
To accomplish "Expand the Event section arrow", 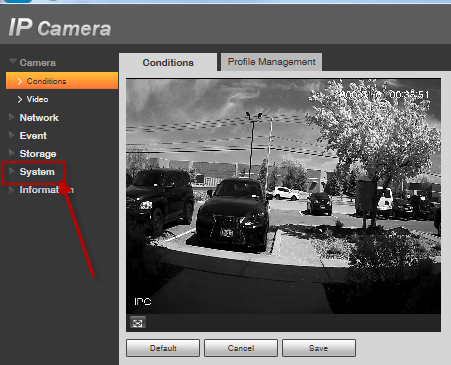I will click(12, 135).
